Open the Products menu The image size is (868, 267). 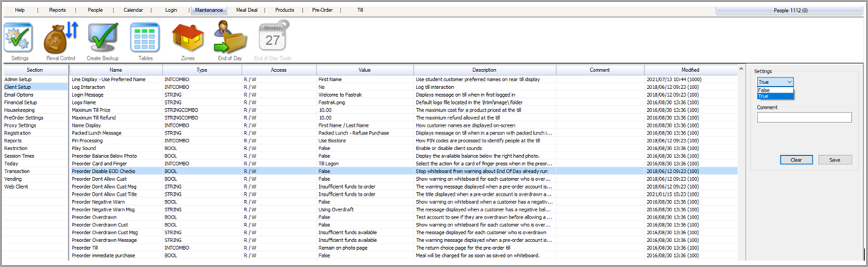point(284,11)
